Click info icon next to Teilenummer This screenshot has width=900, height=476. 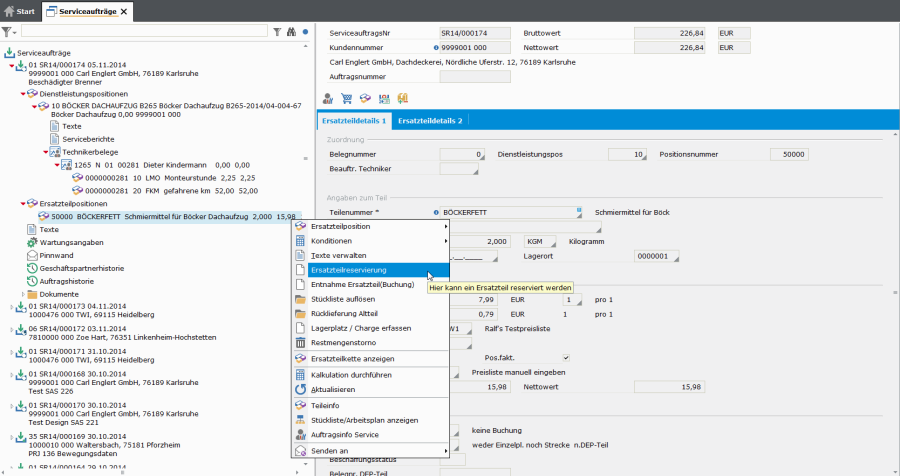coord(436,212)
